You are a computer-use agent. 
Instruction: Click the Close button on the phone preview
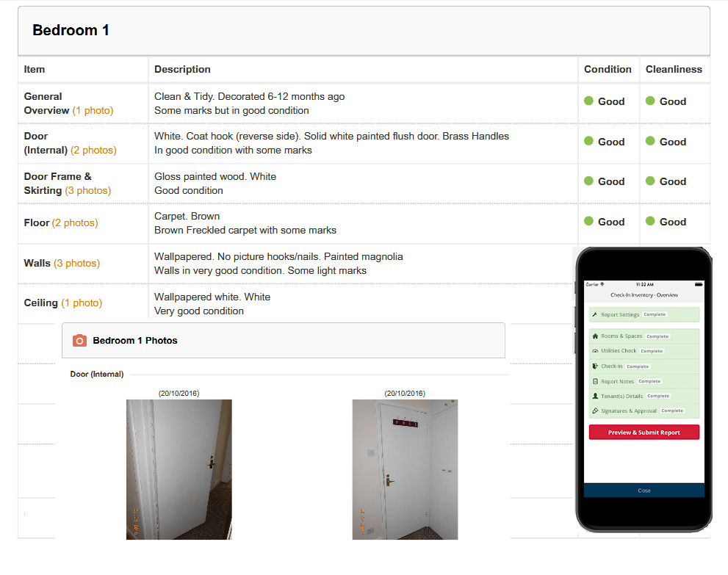644,491
